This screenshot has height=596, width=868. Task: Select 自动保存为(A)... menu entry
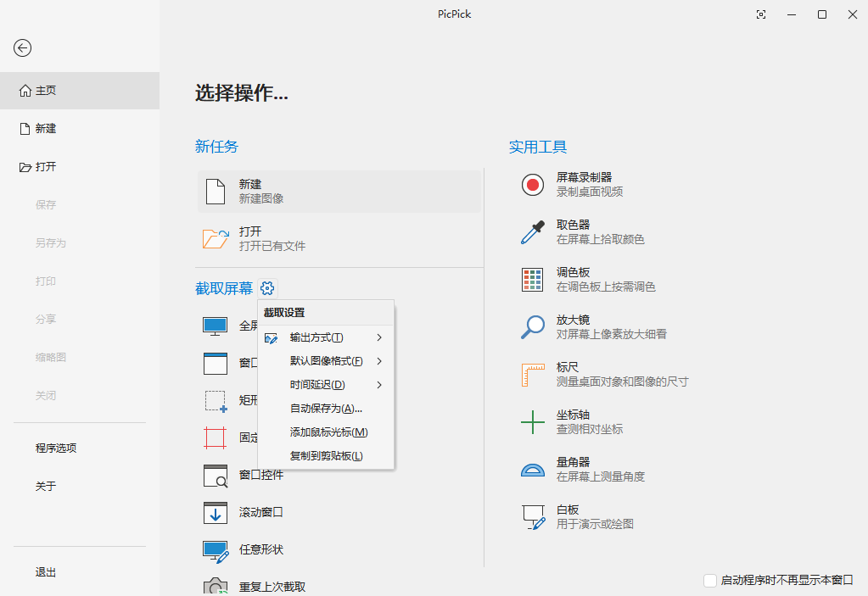pyautogui.click(x=326, y=409)
